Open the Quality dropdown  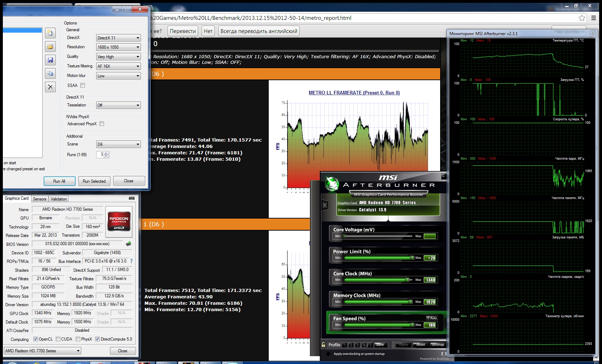coord(119,57)
